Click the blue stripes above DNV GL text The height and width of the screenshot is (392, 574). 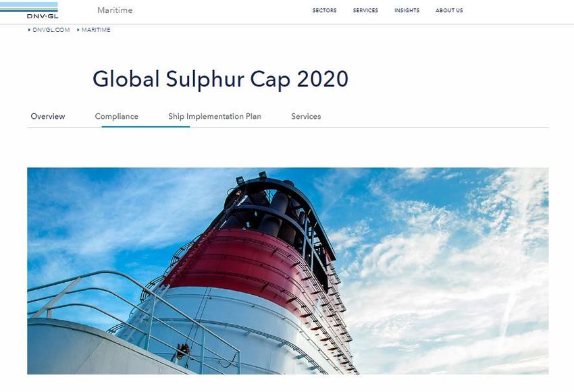click(29, 7)
